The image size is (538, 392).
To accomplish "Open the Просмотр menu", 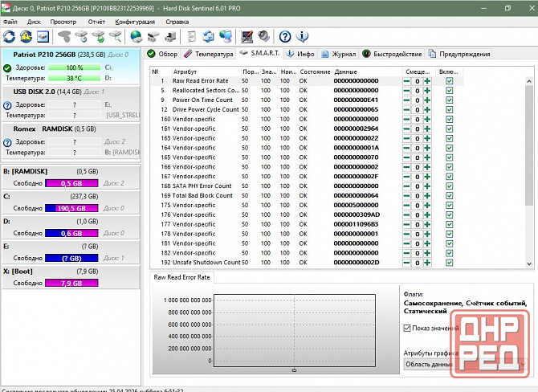I will pyautogui.click(x=63, y=22).
